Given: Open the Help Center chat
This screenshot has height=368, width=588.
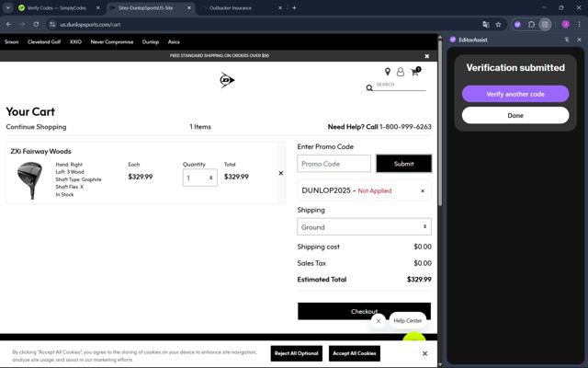Looking at the screenshot, I should click(x=408, y=321).
